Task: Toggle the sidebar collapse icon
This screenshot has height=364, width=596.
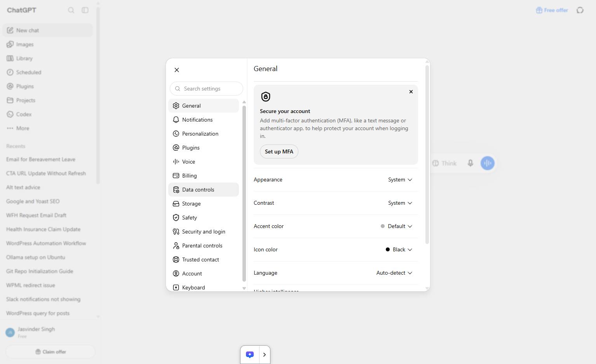Action: point(85,10)
